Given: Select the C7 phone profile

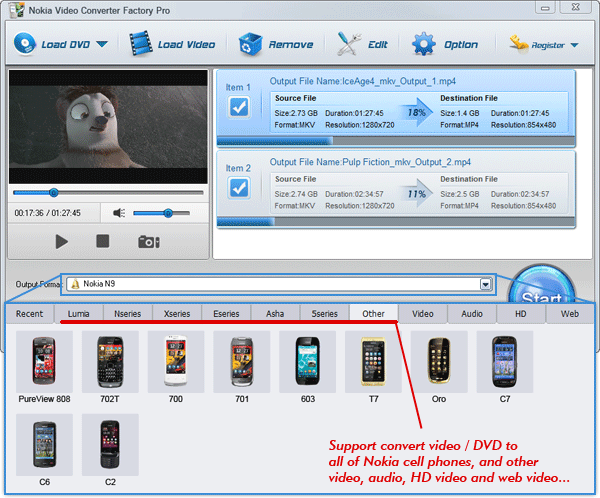Looking at the screenshot, I should pyautogui.click(x=505, y=362).
